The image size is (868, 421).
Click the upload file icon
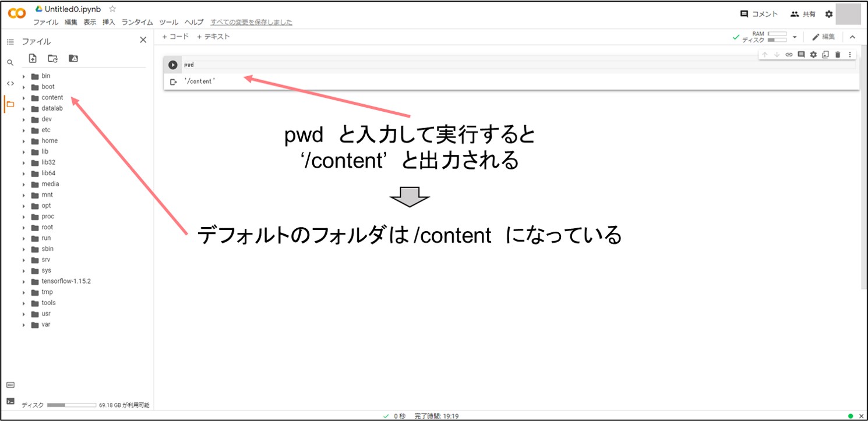point(33,58)
